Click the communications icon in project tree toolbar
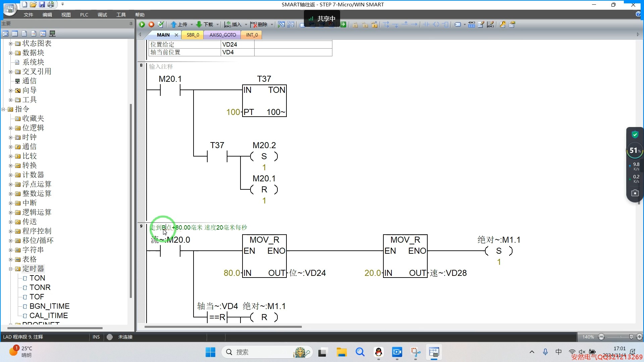Viewport: 644px width, 362px height. point(52,34)
